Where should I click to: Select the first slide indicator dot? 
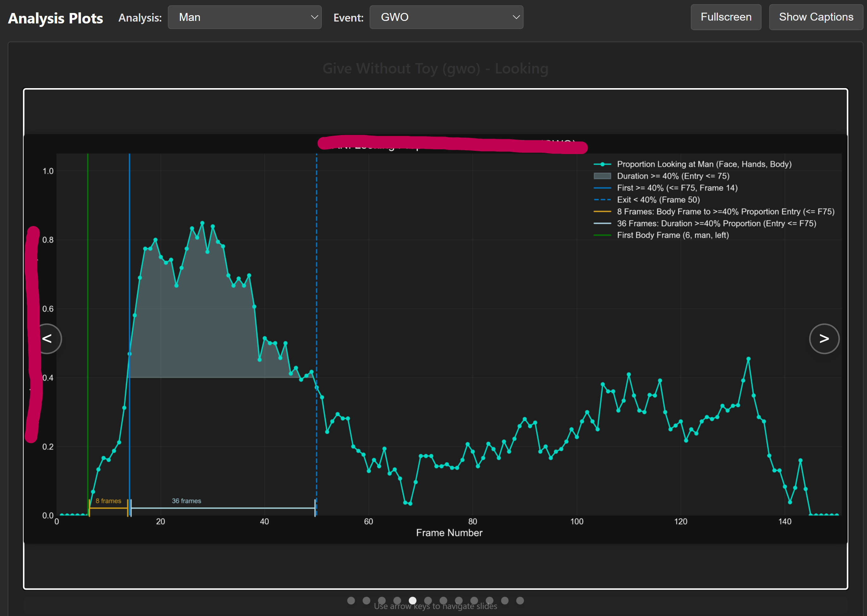tap(351, 600)
